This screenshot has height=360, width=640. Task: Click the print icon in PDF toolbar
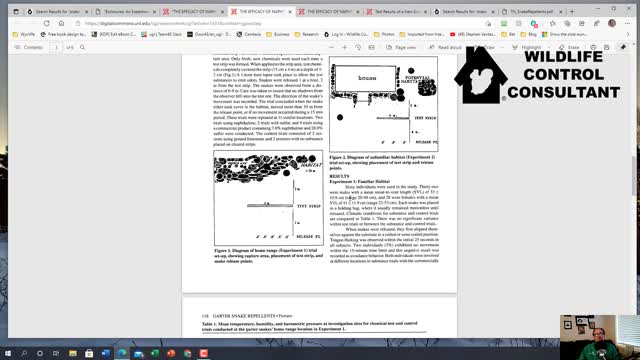pos(593,47)
